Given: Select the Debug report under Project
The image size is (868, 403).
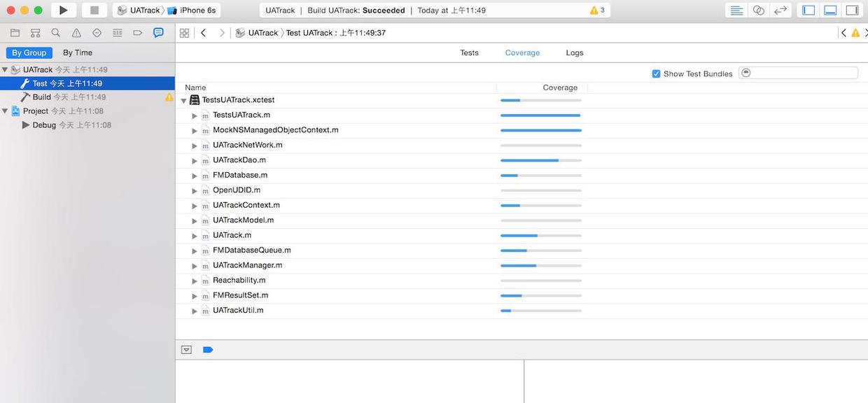Looking at the screenshot, I should click(x=87, y=125).
